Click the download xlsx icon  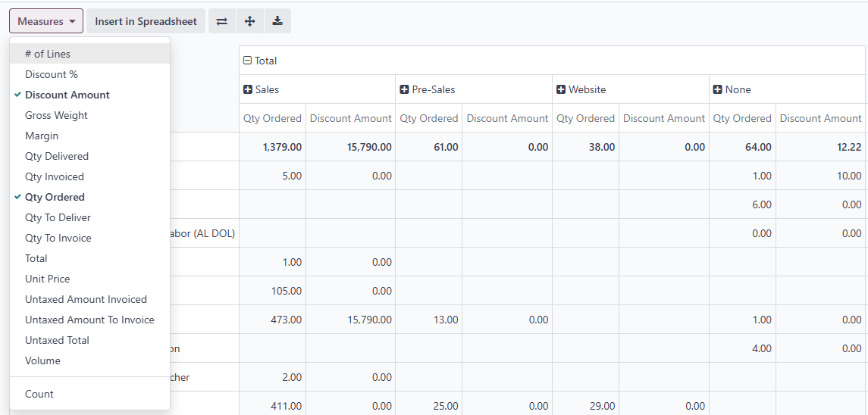click(x=277, y=21)
